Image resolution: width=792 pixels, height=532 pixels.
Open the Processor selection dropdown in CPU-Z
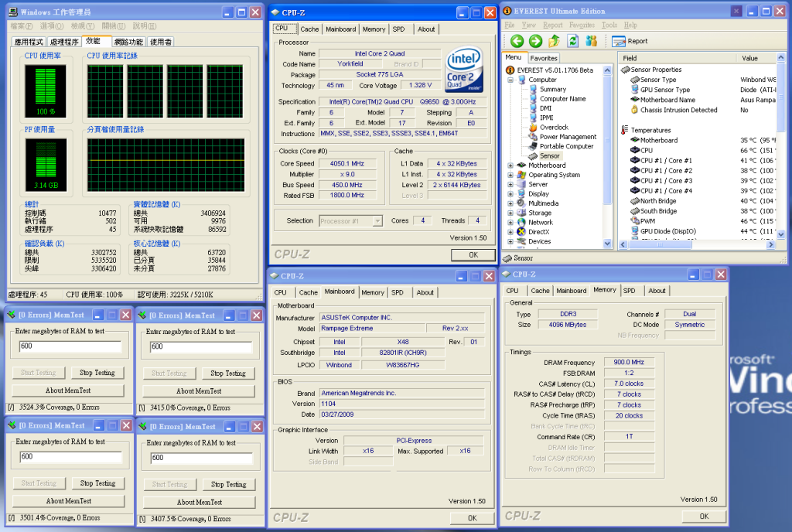377,221
